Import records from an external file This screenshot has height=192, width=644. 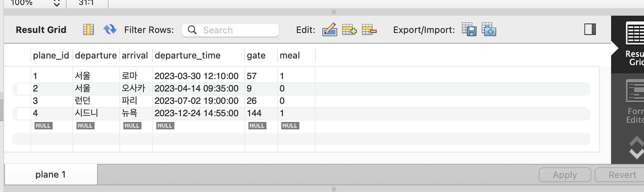pos(489,30)
